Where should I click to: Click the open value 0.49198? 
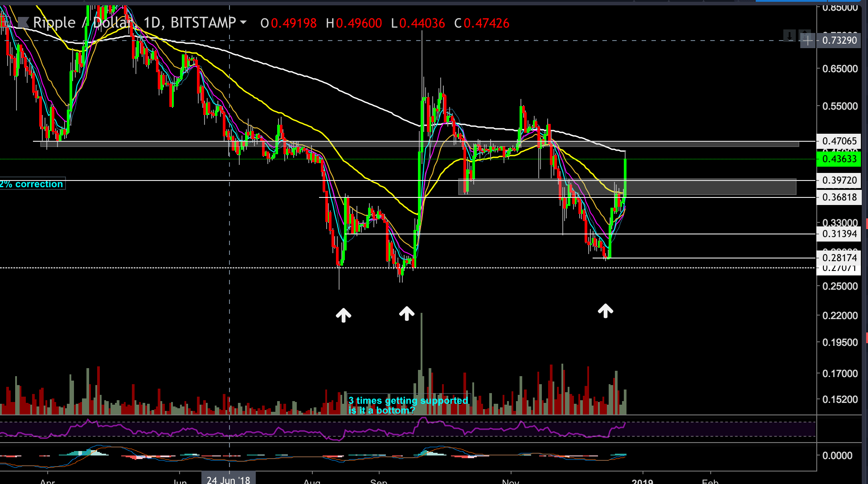pyautogui.click(x=294, y=23)
